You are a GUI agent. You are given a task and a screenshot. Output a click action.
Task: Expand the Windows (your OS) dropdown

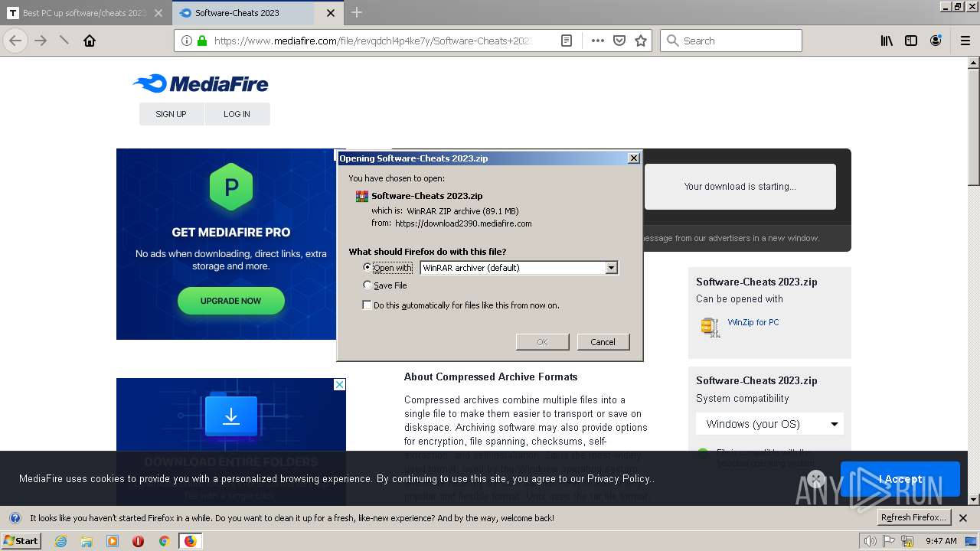pyautogui.click(x=769, y=424)
